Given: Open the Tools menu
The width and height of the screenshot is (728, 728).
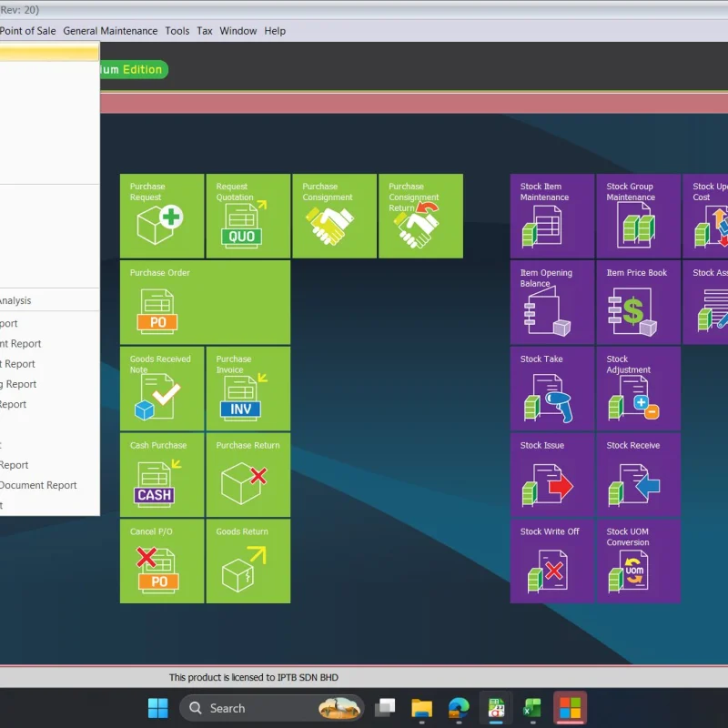Looking at the screenshot, I should pyautogui.click(x=177, y=31).
